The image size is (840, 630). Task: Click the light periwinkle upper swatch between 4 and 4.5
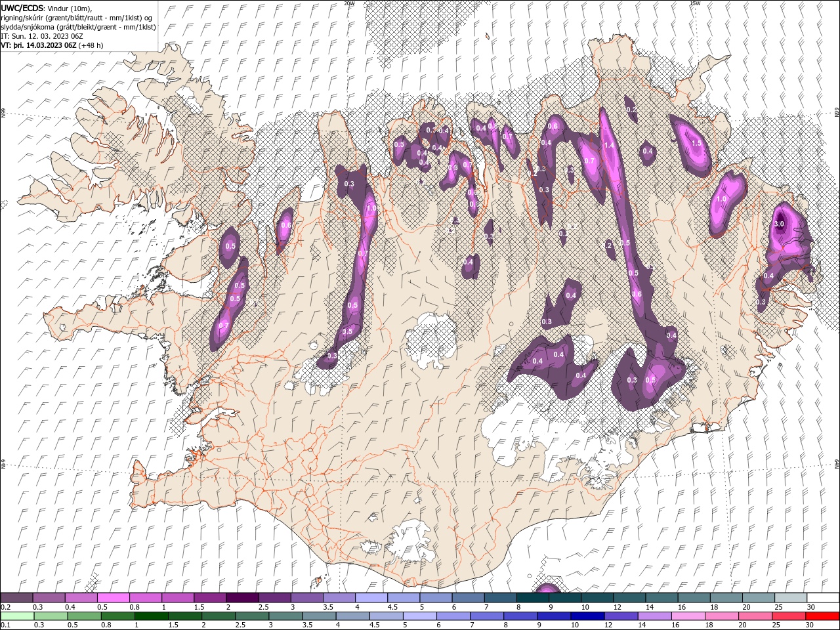coord(371,598)
